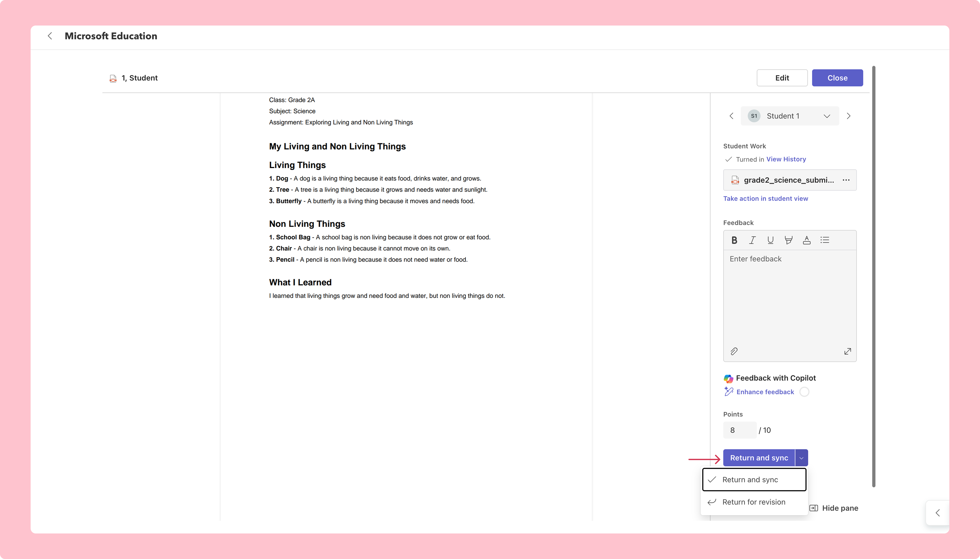Click the My Living and Non Living Things heading
This screenshot has width=980, height=559.
[x=337, y=147]
